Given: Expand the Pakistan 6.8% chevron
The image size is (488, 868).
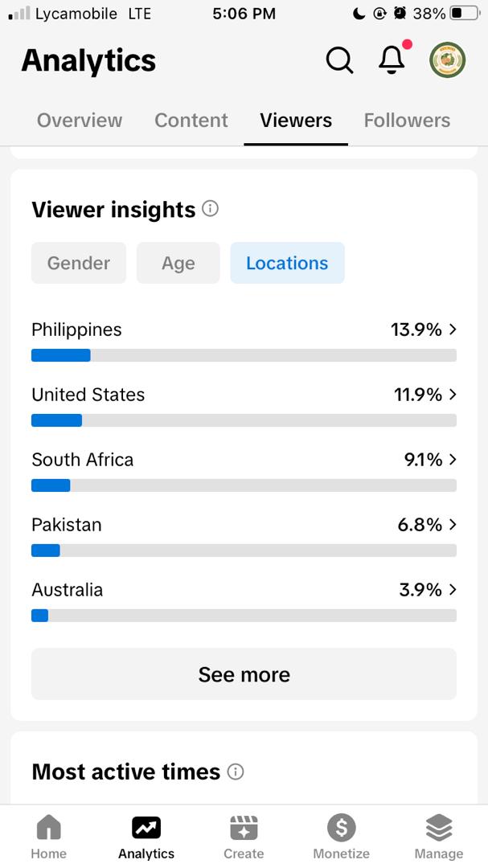Looking at the screenshot, I should (x=453, y=524).
